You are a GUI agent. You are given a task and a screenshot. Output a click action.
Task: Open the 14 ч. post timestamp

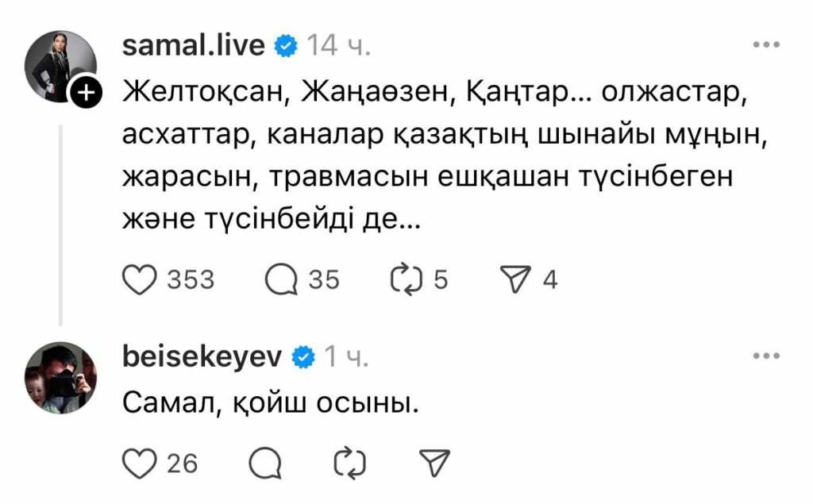pos(339,45)
